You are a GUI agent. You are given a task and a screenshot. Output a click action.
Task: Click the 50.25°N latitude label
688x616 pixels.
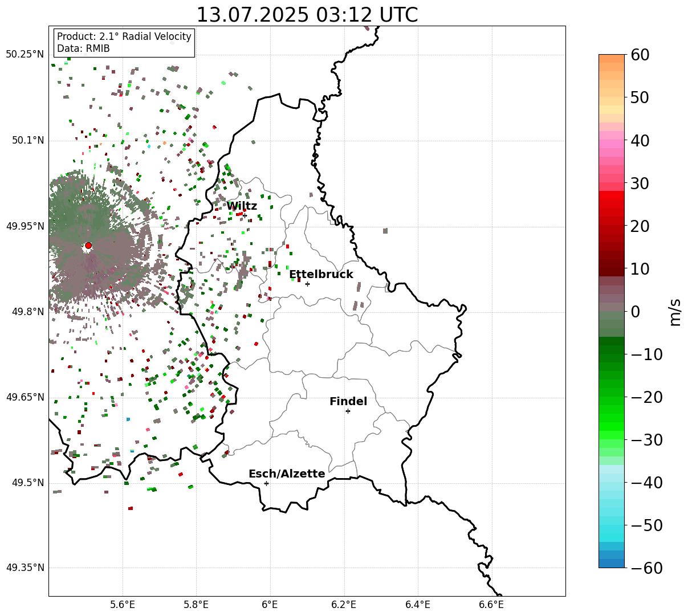(25, 55)
